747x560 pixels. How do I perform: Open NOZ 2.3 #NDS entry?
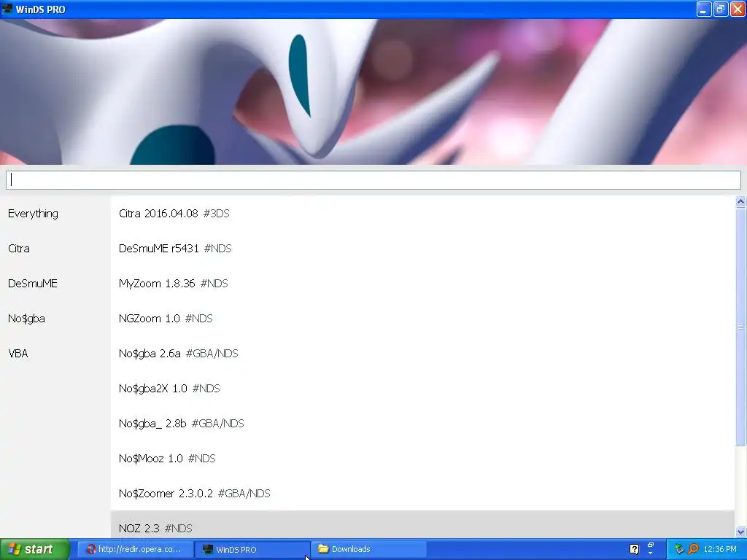click(422, 525)
